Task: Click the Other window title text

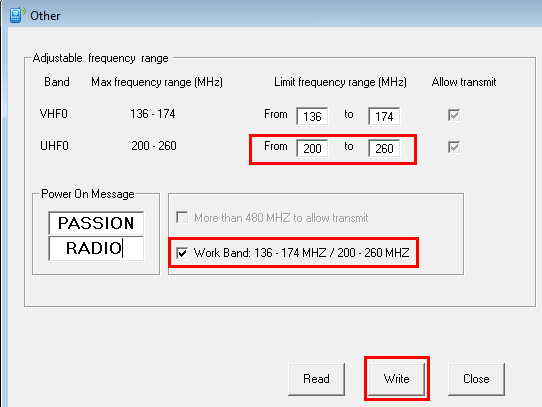Action: coord(45,16)
